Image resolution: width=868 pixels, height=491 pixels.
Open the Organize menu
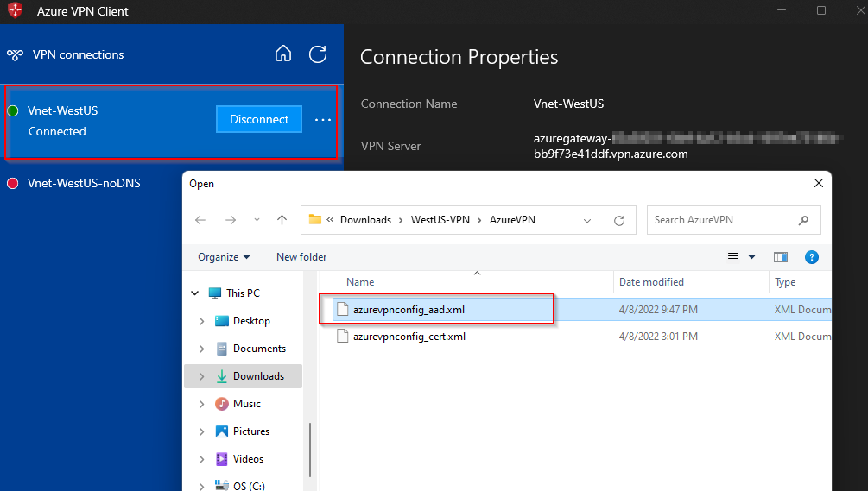click(224, 257)
